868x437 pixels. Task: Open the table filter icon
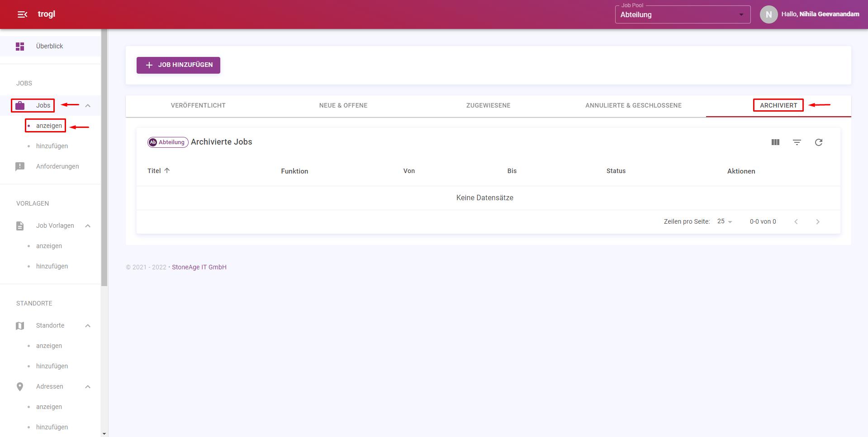point(797,142)
